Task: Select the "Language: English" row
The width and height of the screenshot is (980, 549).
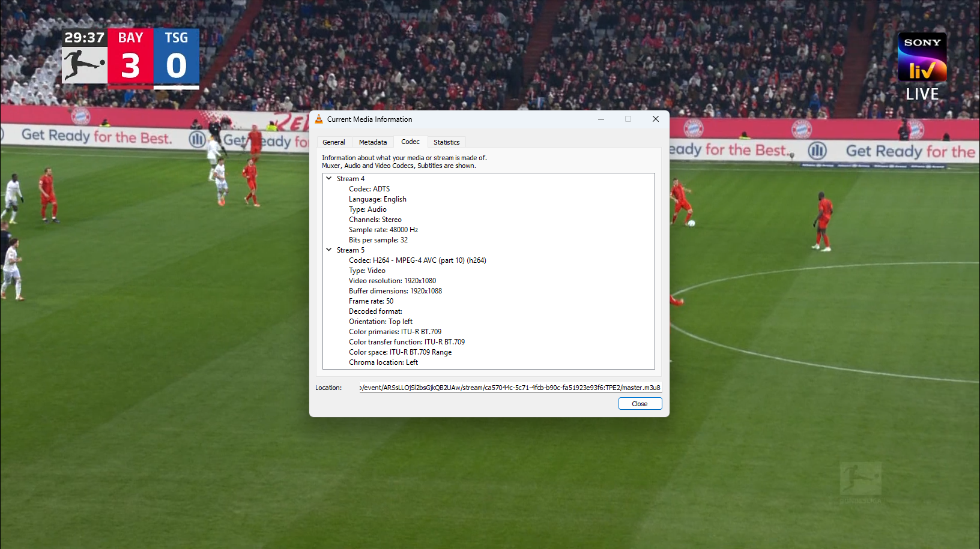Action: (x=377, y=199)
